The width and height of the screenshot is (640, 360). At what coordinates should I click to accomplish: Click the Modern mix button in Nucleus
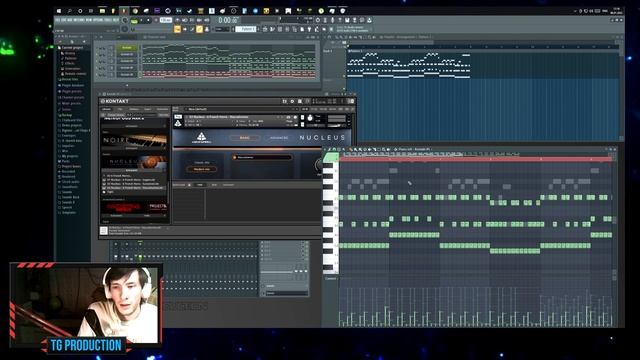coord(201,169)
